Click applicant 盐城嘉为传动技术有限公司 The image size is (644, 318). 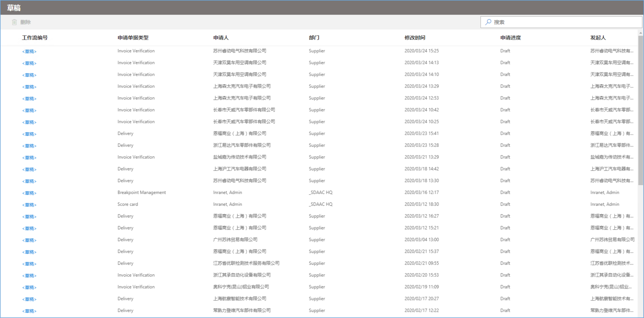pyautogui.click(x=240, y=157)
